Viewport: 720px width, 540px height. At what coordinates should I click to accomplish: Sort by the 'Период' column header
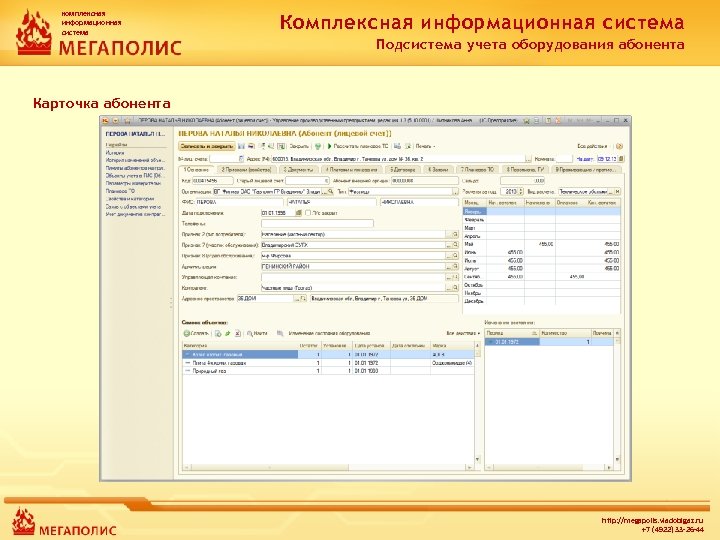pyautogui.click(x=512, y=333)
